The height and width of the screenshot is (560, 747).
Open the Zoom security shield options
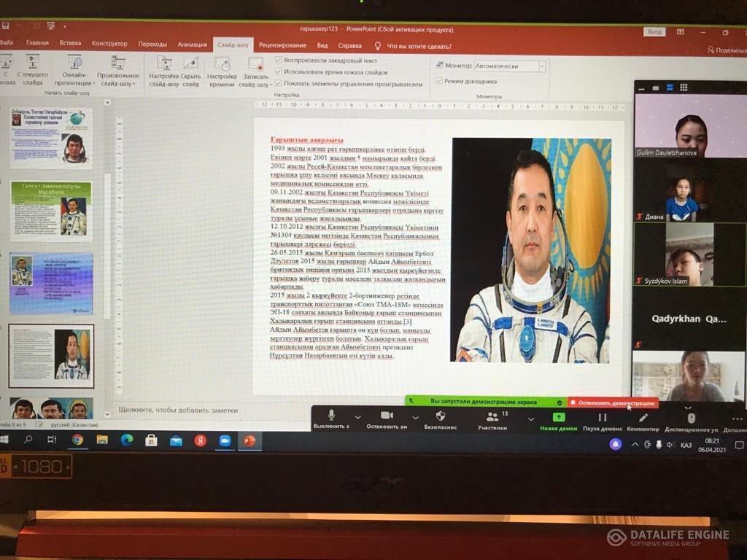pyautogui.click(x=440, y=416)
